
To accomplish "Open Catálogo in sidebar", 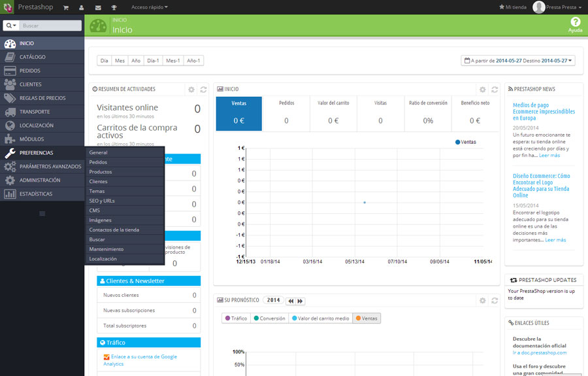I will coord(42,57).
